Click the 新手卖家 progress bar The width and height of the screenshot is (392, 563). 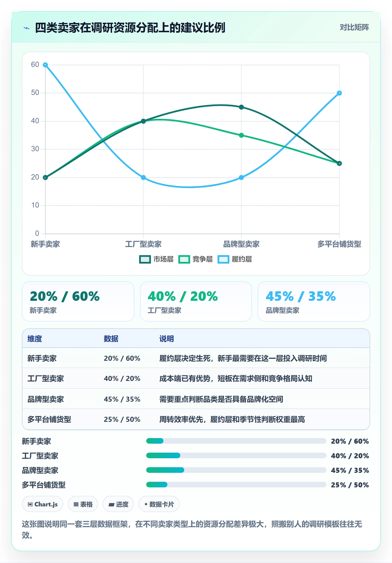(236, 441)
